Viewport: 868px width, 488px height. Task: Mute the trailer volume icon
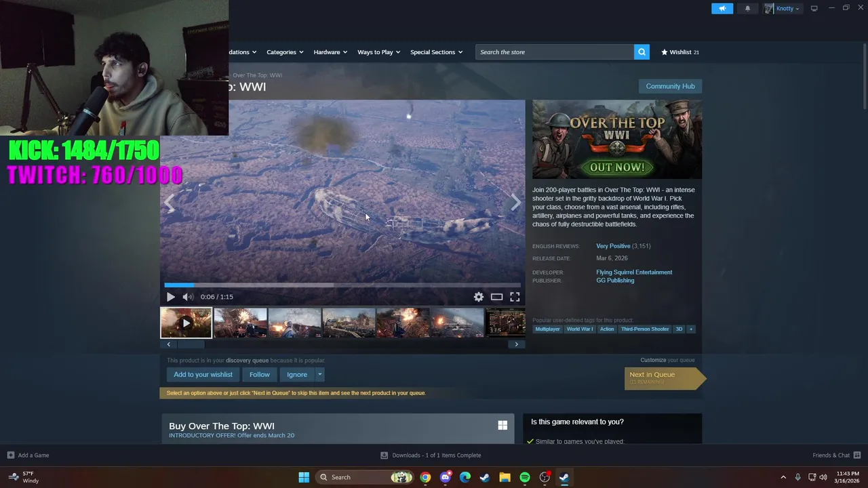[x=188, y=297]
